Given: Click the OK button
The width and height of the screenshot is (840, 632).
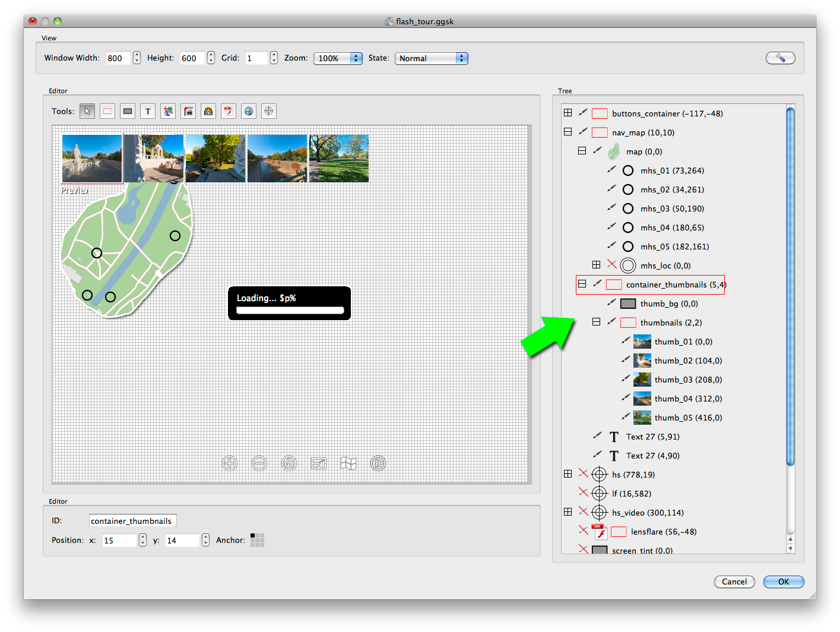Looking at the screenshot, I should click(x=784, y=582).
